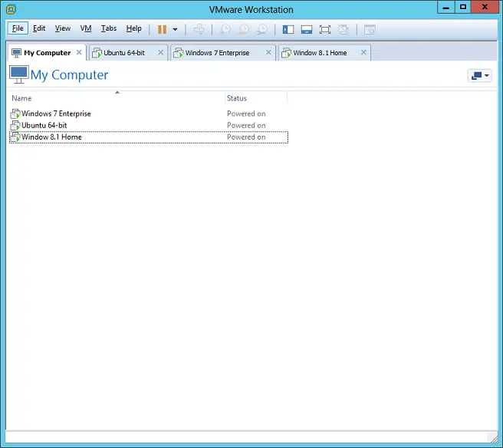The height and width of the screenshot is (448, 503).
Task: Click the My Computer heading text
Action: click(69, 74)
